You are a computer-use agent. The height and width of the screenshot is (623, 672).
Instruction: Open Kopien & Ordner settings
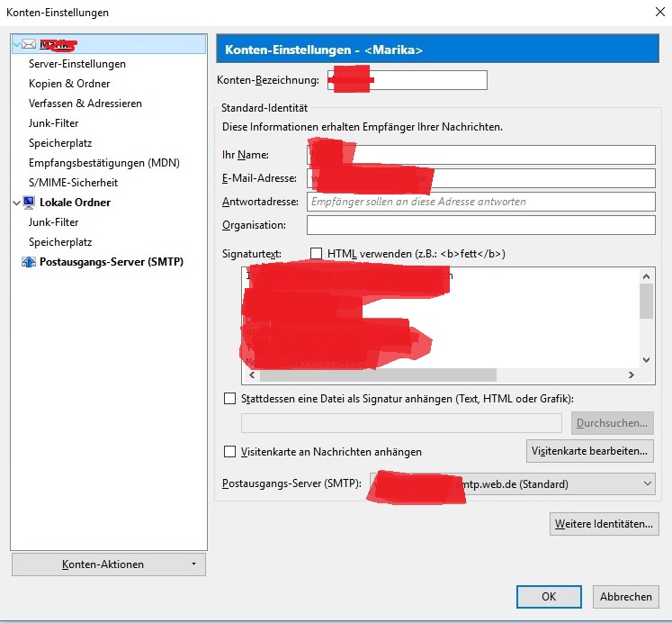pos(69,84)
